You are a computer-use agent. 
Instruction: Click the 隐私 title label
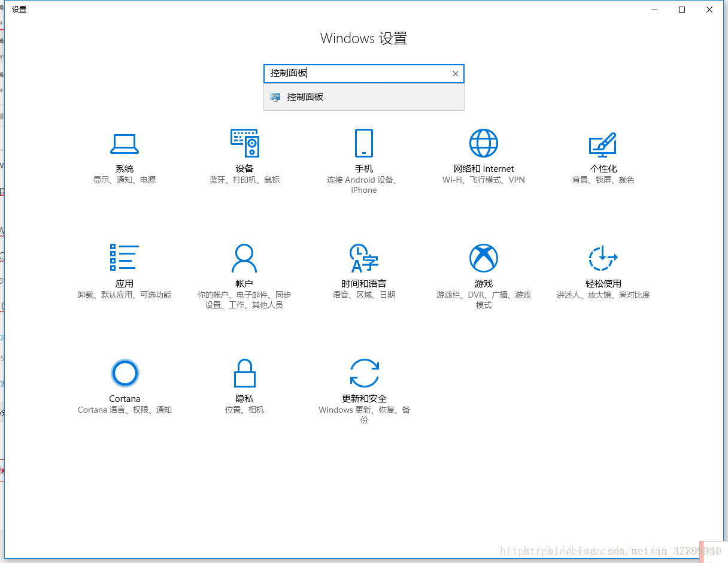coord(244,399)
